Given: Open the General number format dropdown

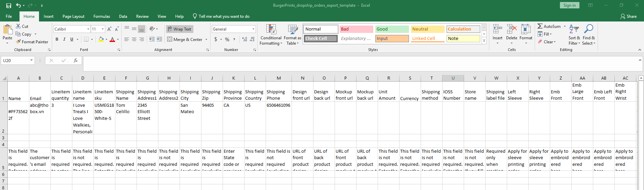Looking at the screenshot, I should click(x=253, y=29).
